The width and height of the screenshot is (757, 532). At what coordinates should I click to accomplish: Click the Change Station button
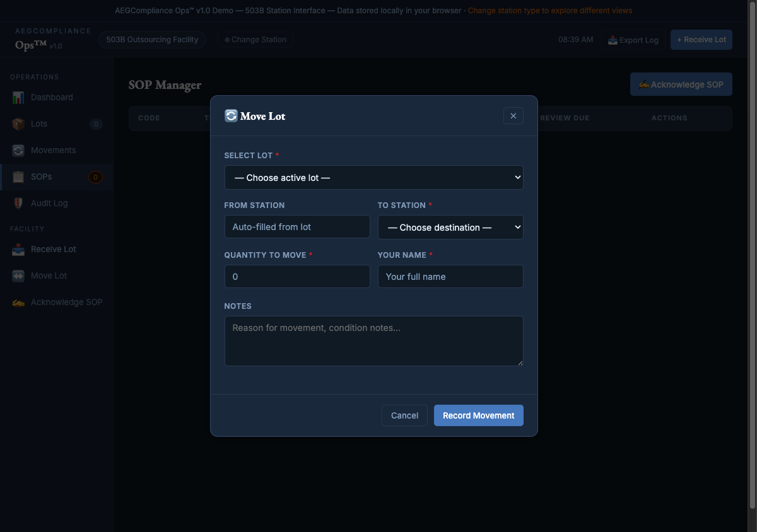[x=255, y=40]
